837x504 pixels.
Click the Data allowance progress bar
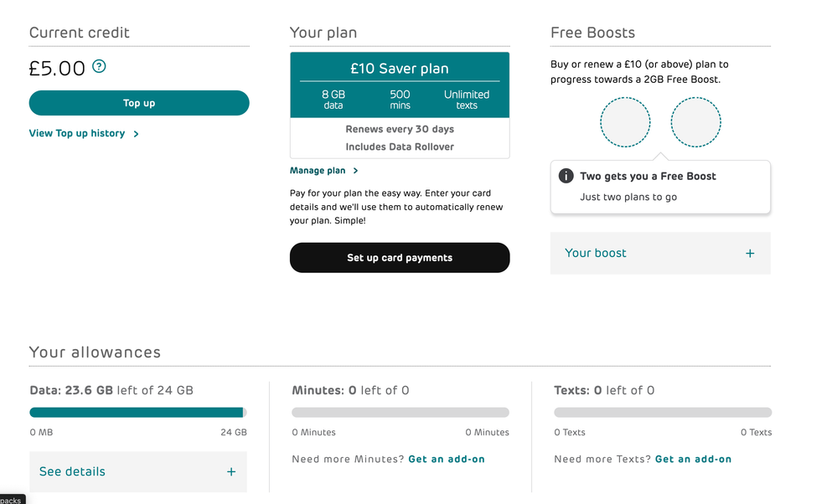137,413
